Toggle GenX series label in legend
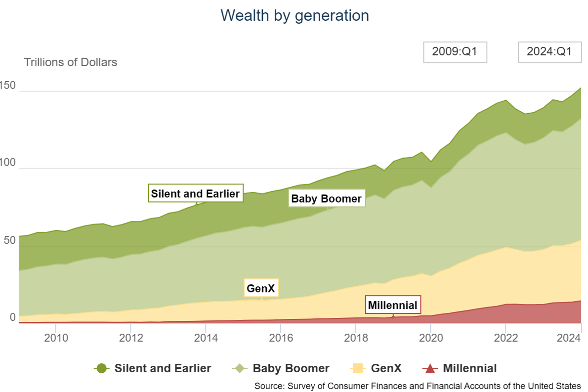The height and width of the screenshot is (392, 588). [386, 368]
